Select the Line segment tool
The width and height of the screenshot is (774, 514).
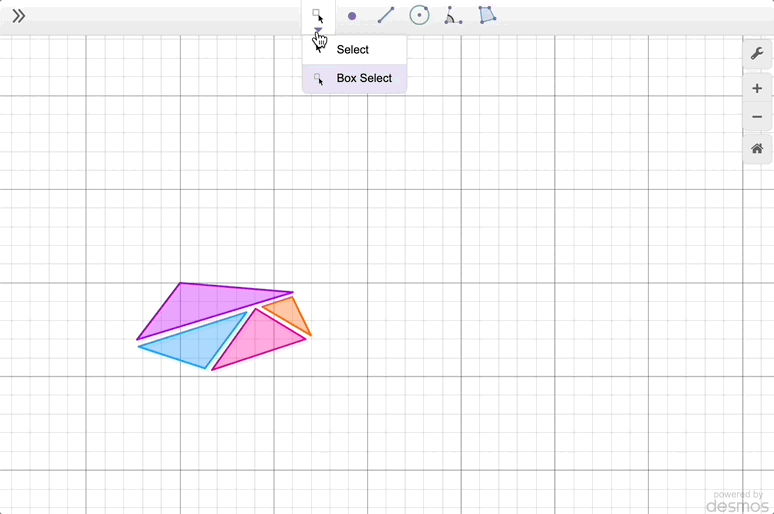[x=386, y=16]
